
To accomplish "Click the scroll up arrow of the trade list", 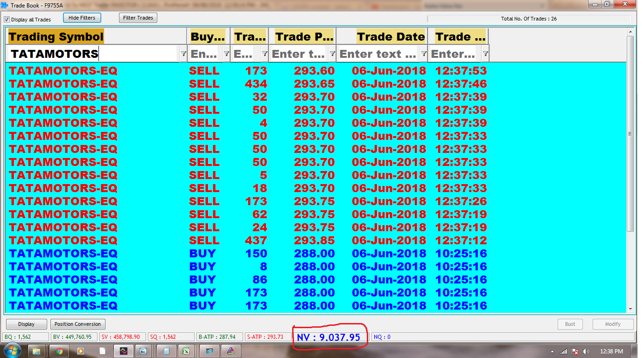I will tap(630, 32).
